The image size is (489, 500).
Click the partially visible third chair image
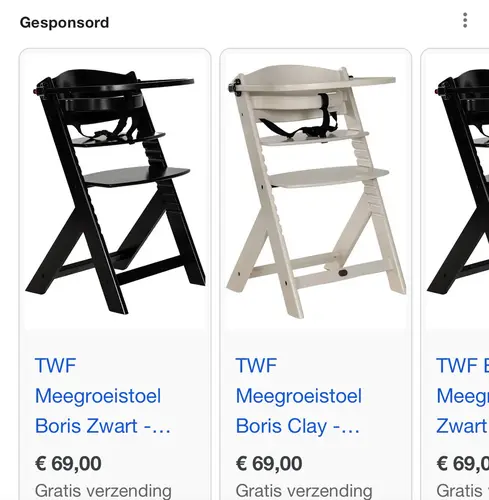pyautogui.click(x=458, y=190)
